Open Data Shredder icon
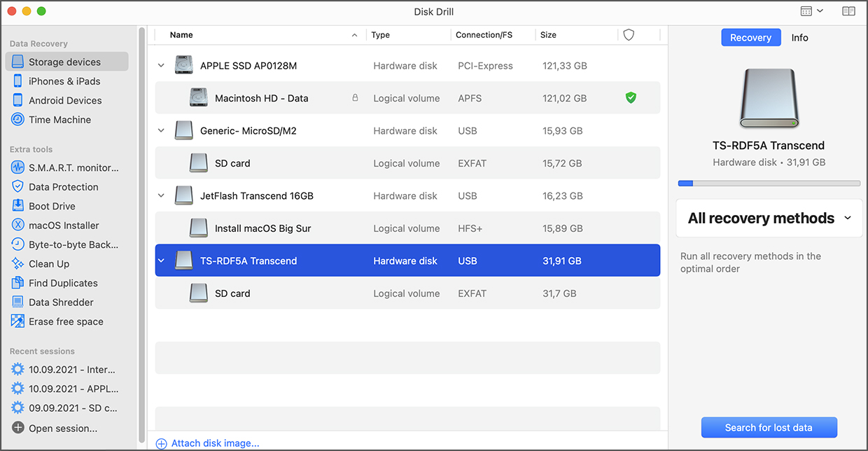868x451 pixels. [x=17, y=303]
